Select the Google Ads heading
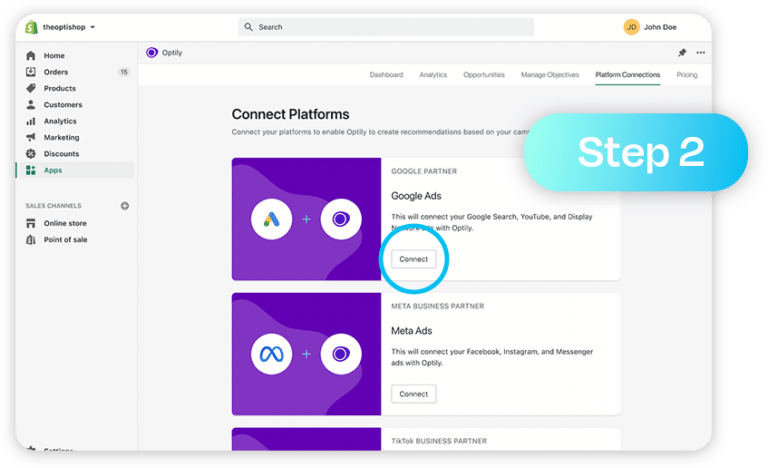Viewport: 768px width, 468px height. 416,196
